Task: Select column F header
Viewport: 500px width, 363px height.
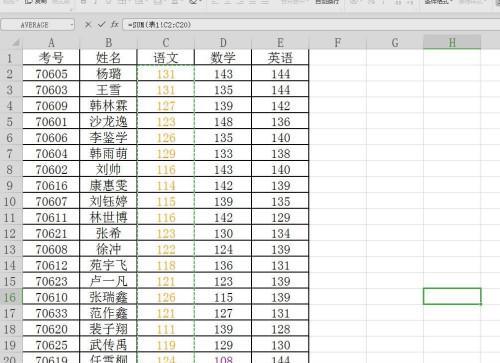Action: pos(338,43)
